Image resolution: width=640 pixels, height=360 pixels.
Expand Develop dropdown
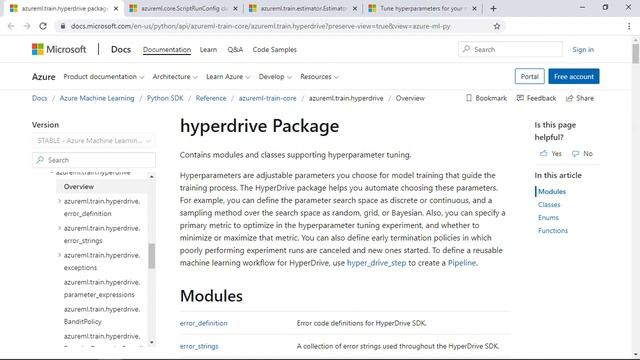(275, 77)
